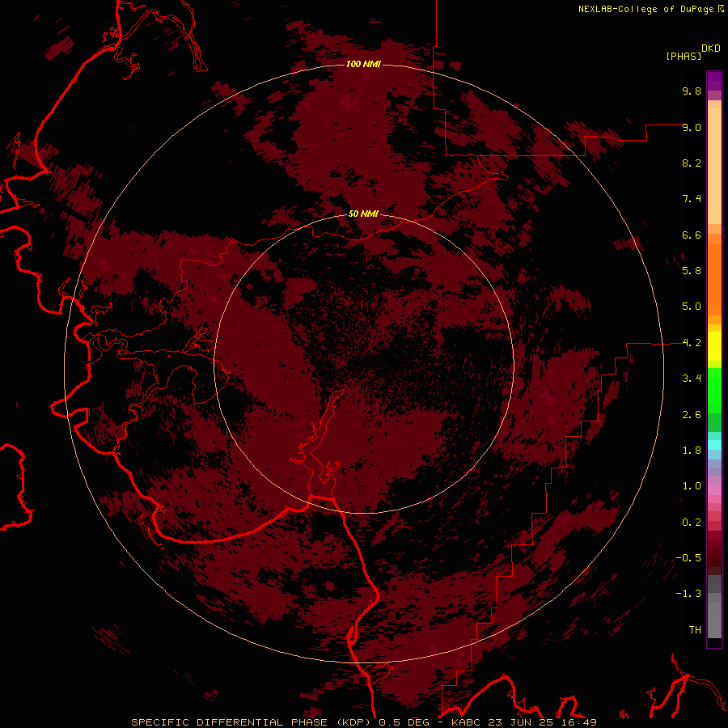728x728 pixels.
Task: Click the 2.6 value on the color scale
Action: (692, 415)
